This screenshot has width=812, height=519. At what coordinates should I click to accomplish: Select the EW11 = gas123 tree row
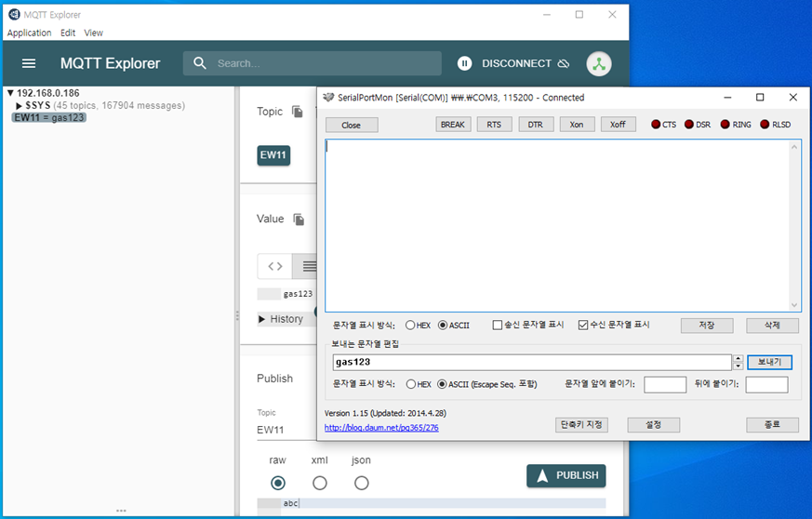pyautogui.click(x=49, y=117)
